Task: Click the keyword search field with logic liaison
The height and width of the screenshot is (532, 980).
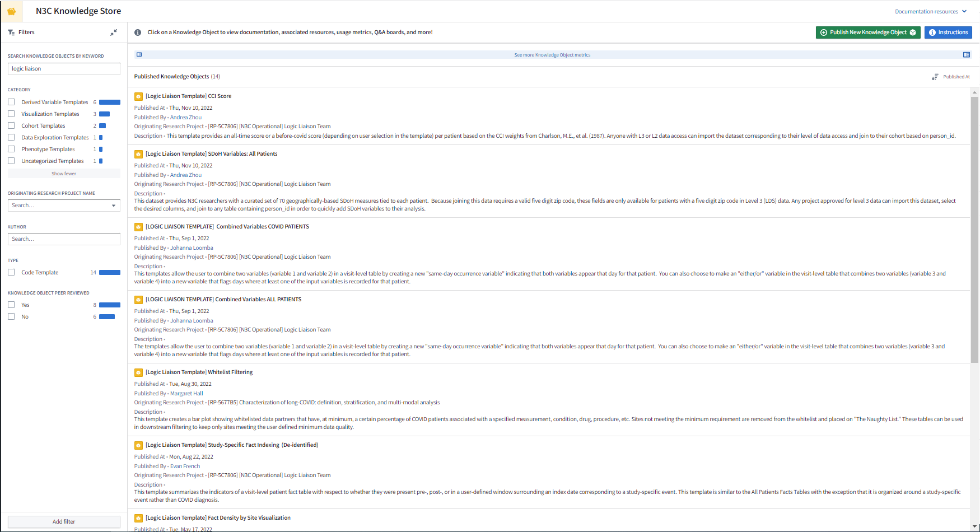Action: tap(64, 69)
